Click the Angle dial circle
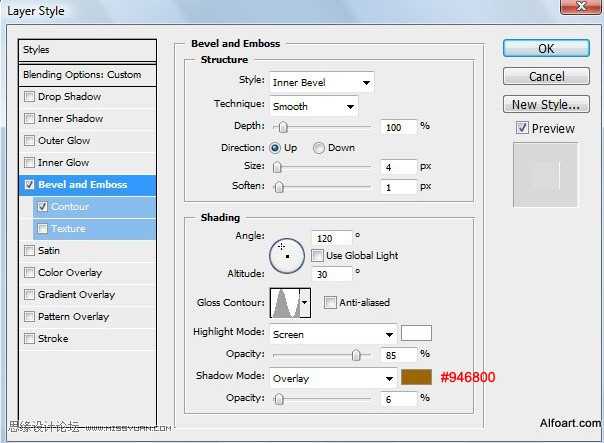 coord(287,255)
